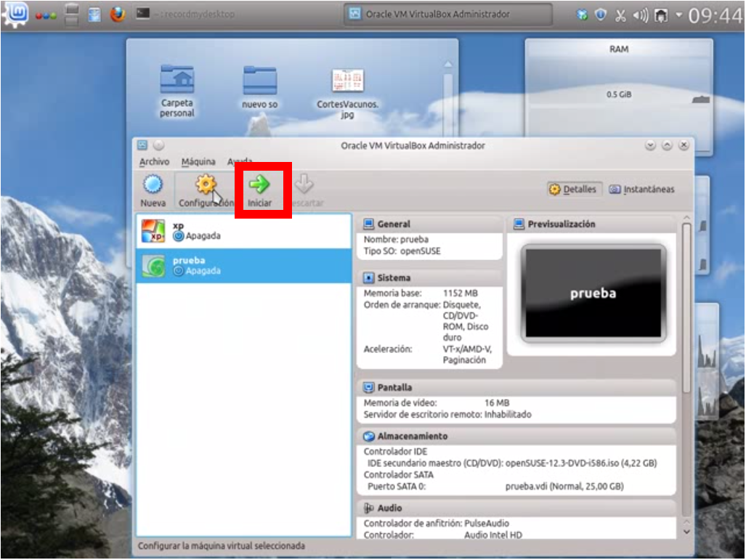Expand the system tray arrow

click(678, 15)
